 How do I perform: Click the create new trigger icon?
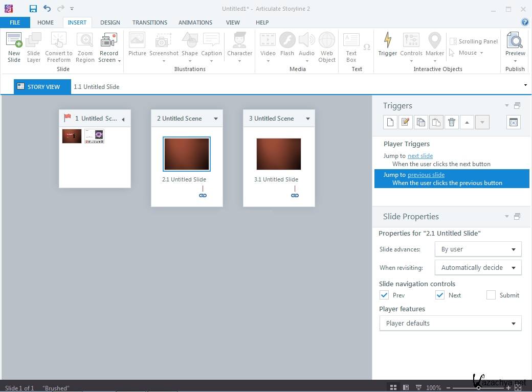390,122
